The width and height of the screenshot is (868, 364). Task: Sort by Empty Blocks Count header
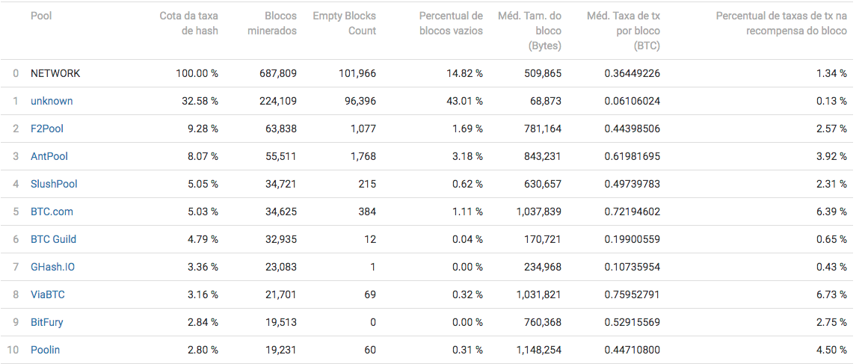(345, 23)
